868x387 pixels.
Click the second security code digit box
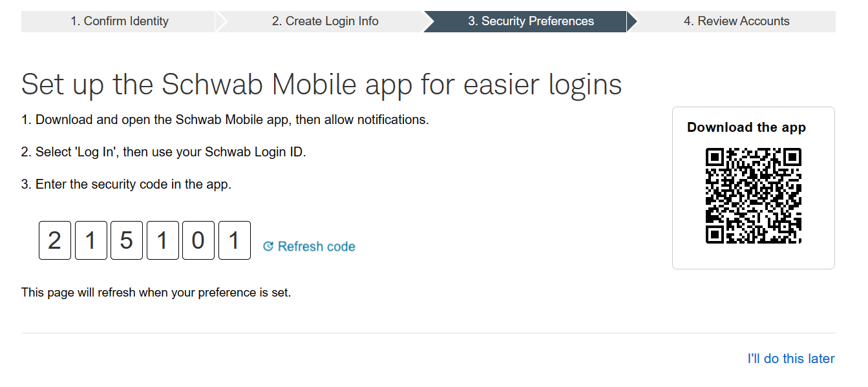click(x=91, y=240)
